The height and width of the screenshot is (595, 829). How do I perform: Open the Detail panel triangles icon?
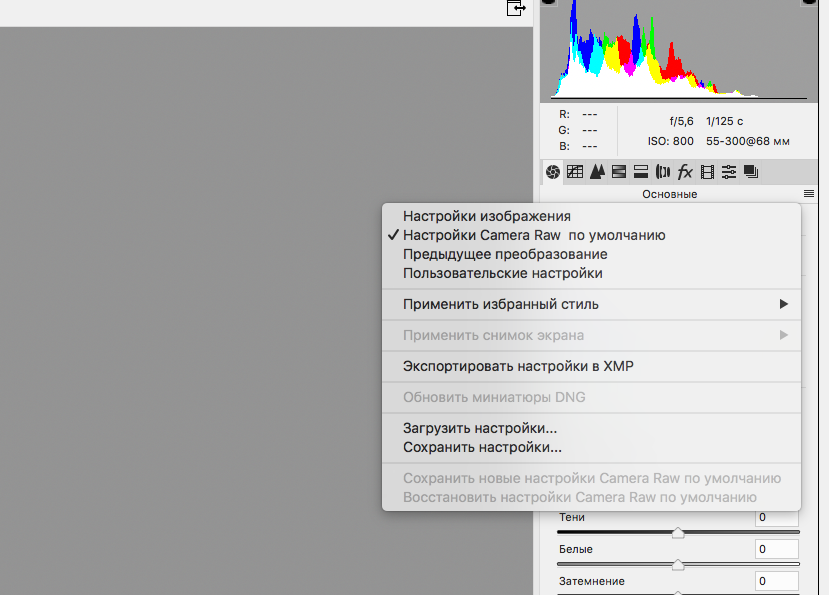(x=597, y=172)
